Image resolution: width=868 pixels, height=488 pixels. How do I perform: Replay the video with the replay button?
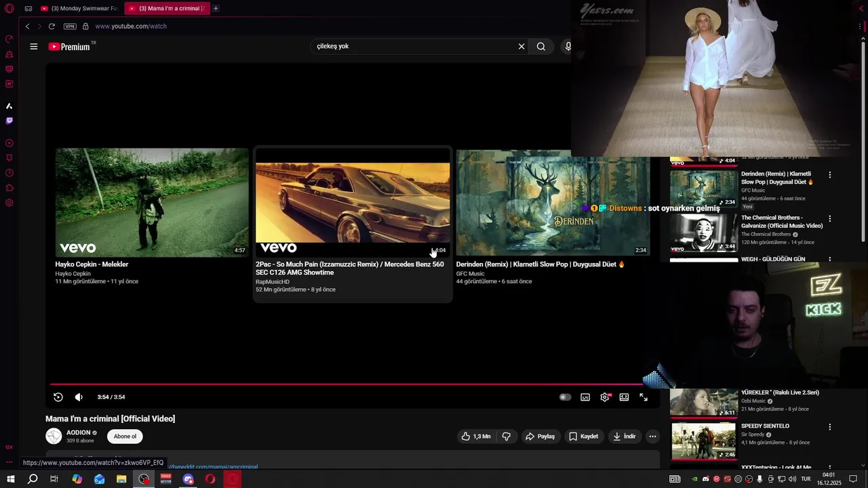[x=58, y=397]
